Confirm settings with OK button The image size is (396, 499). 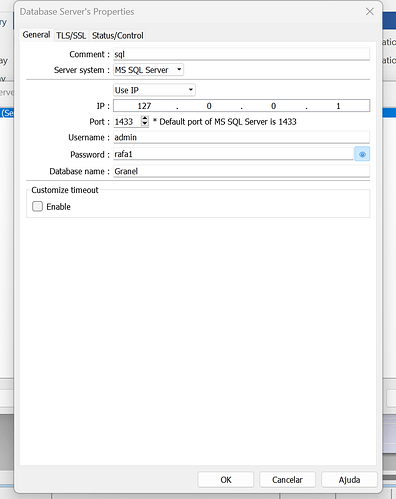pos(226,480)
